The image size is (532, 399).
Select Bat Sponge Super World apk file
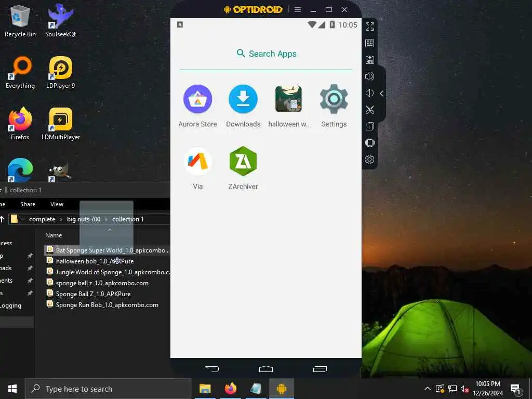pyautogui.click(x=108, y=250)
